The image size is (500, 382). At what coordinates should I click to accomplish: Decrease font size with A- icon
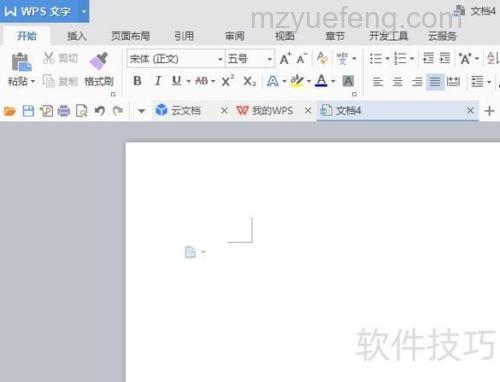302,59
